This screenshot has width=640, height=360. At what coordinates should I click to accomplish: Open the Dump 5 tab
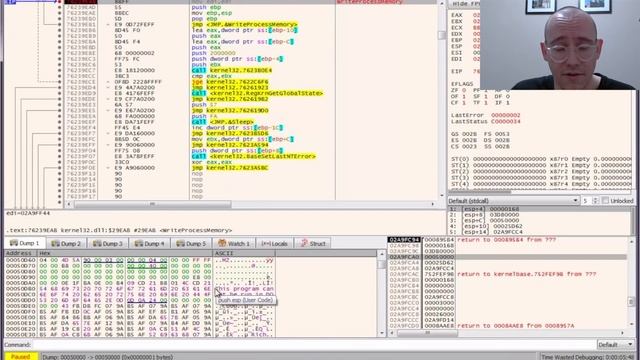pyautogui.click(x=191, y=244)
